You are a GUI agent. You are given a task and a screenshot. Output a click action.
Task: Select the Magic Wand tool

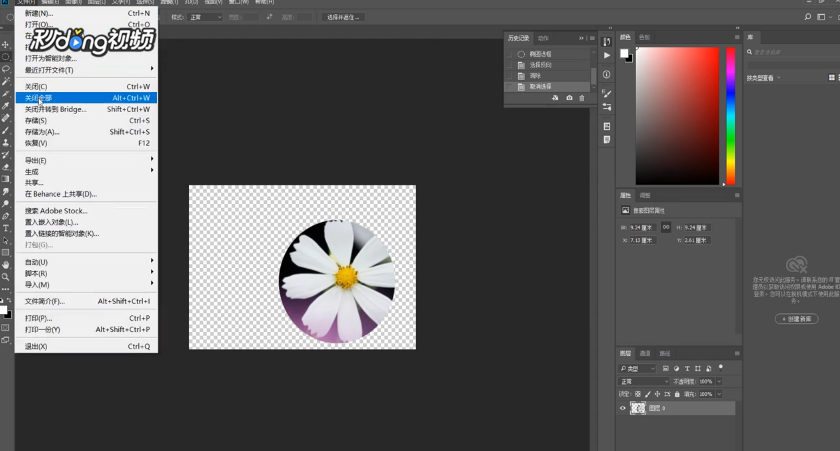click(x=6, y=81)
